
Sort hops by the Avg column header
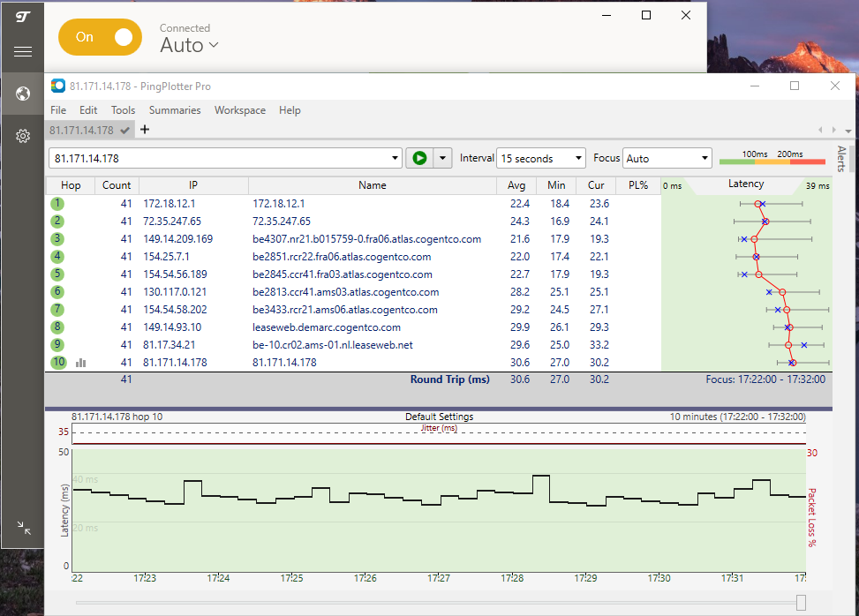pos(516,185)
